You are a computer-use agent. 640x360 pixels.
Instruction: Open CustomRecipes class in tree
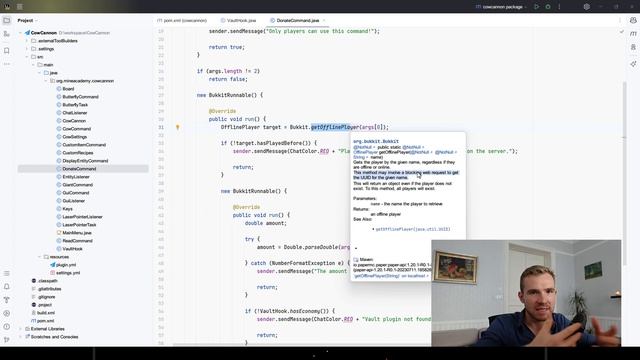pyautogui.click(x=78, y=153)
